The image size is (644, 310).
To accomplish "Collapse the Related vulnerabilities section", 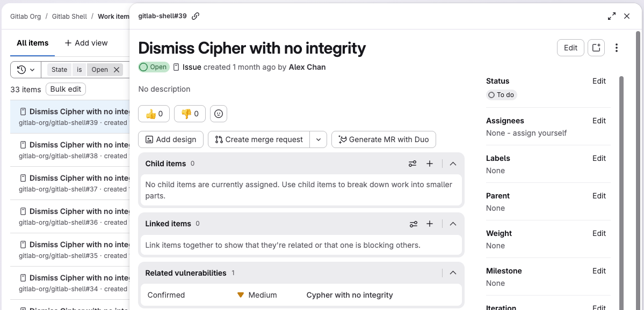I will (453, 273).
